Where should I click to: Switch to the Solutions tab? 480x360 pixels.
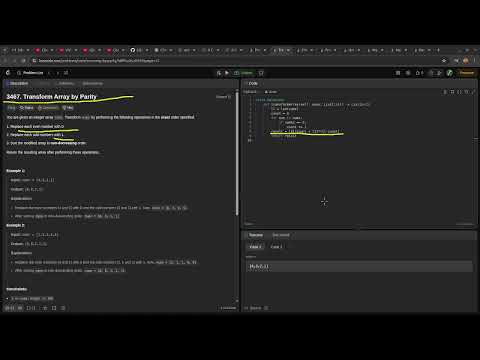[66, 83]
